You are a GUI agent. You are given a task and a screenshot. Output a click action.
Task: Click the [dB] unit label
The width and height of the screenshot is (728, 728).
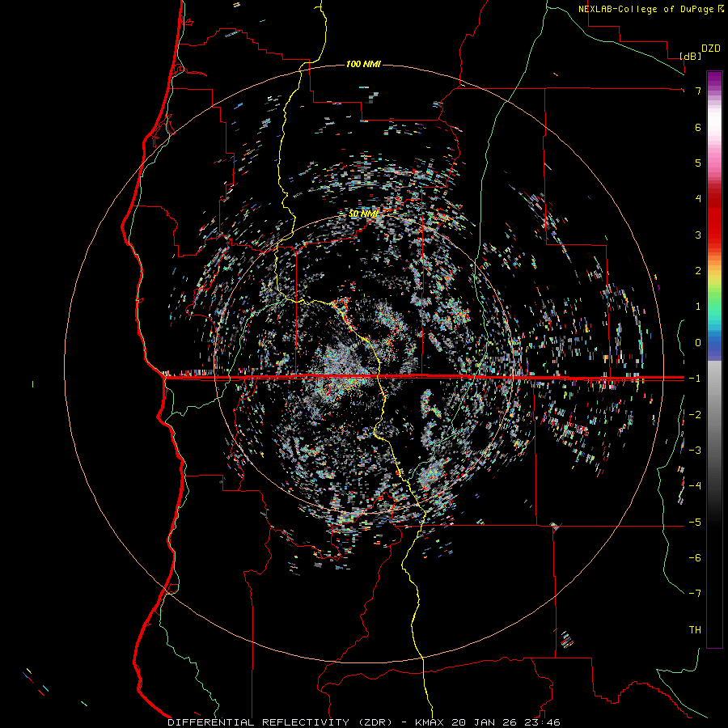click(691, 57)
